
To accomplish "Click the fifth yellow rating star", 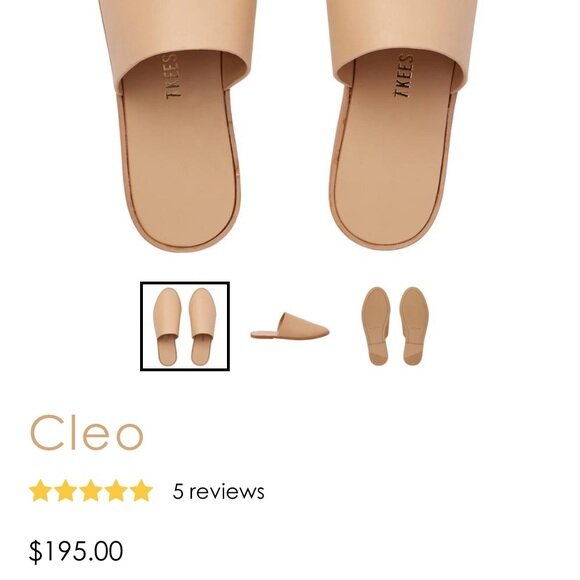I will (x=141, y=490).
